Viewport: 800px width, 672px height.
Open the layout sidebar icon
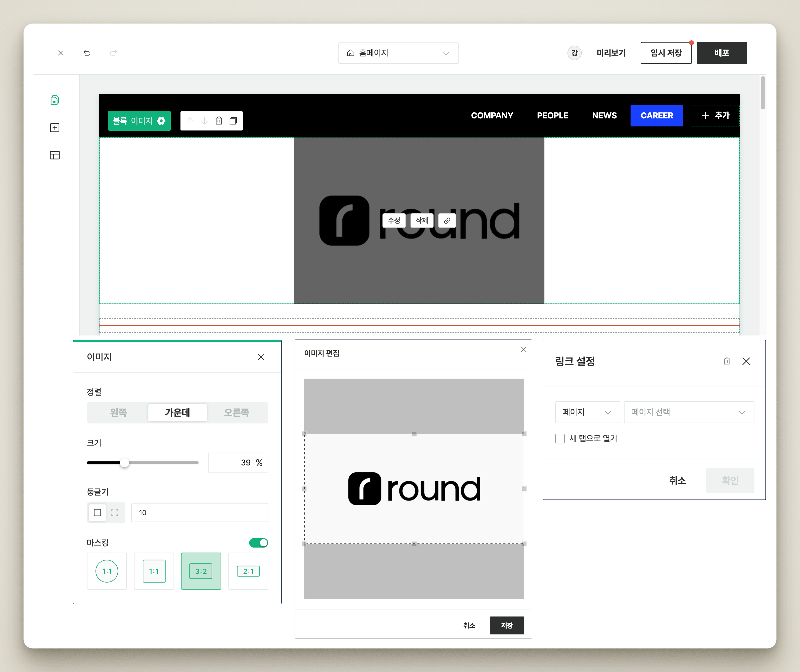pos(55,155)
